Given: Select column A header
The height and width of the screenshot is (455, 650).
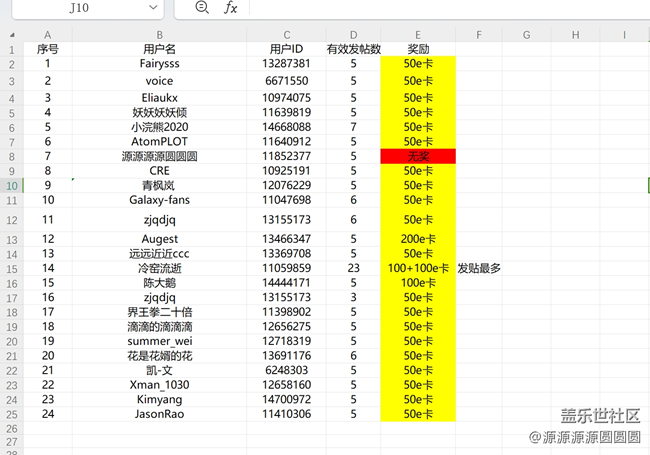Looking at the screenshot, I should (x=48, y=35).
